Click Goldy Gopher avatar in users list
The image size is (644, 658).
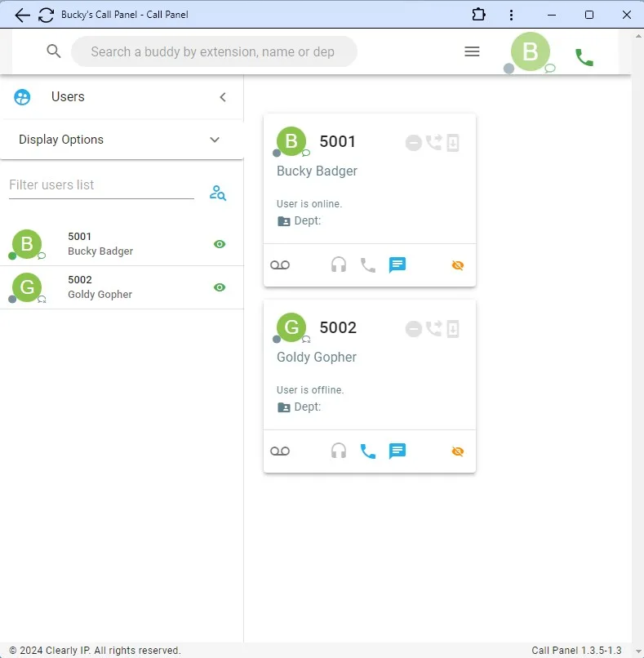coord(27,287)
